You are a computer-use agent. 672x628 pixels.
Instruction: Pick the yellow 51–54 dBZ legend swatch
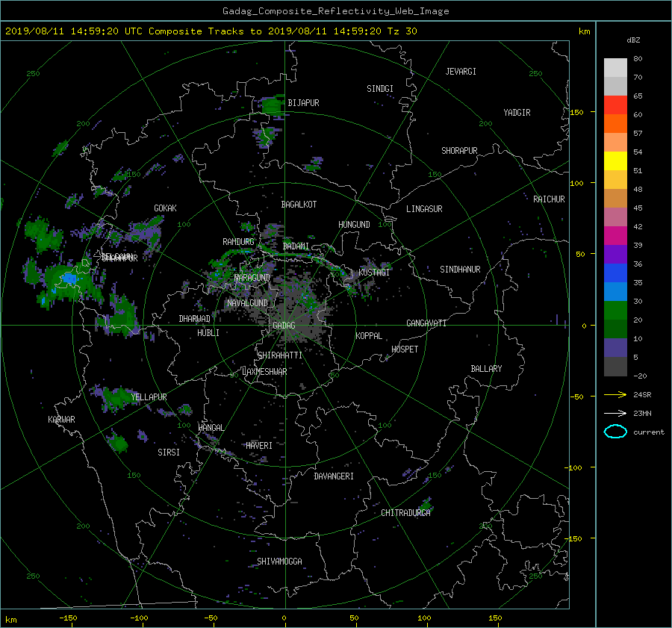click(615, 161)
